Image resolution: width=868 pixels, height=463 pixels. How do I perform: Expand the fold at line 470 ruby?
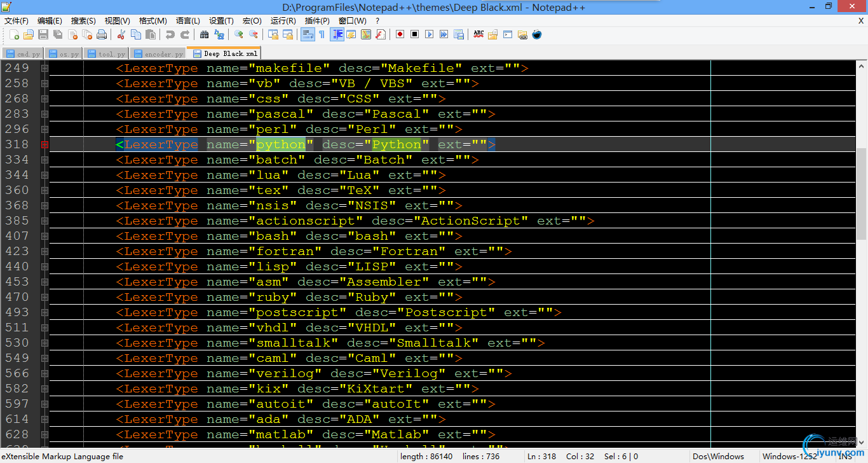coord(44,297)
